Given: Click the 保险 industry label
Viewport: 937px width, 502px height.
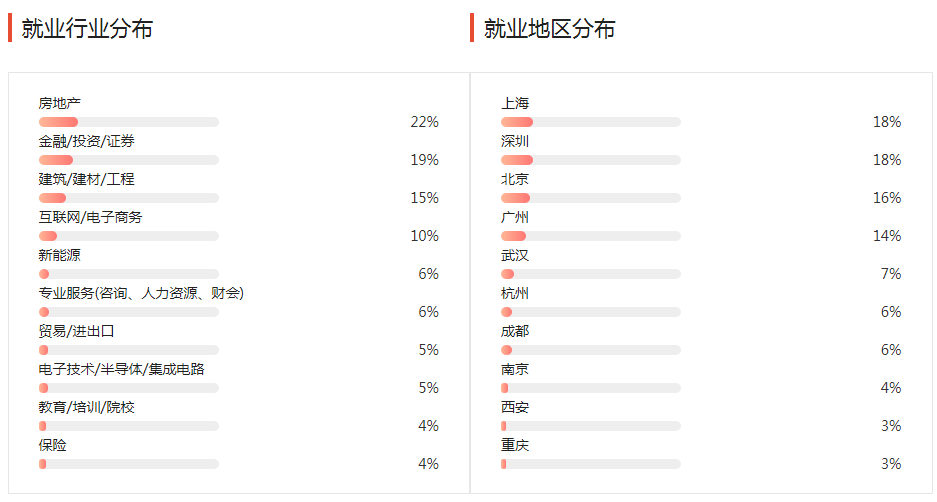Looking at the screenshot, I should (x=53, y=445).
